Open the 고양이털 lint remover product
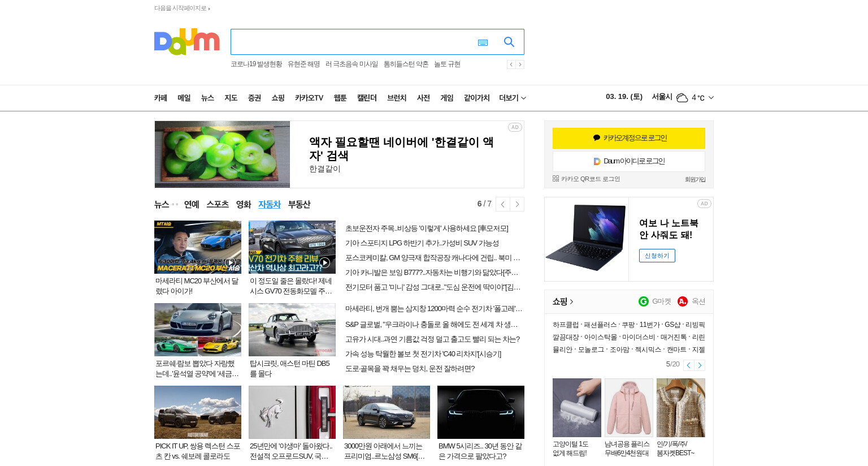The image size is (868, 466). pos(577,408)
